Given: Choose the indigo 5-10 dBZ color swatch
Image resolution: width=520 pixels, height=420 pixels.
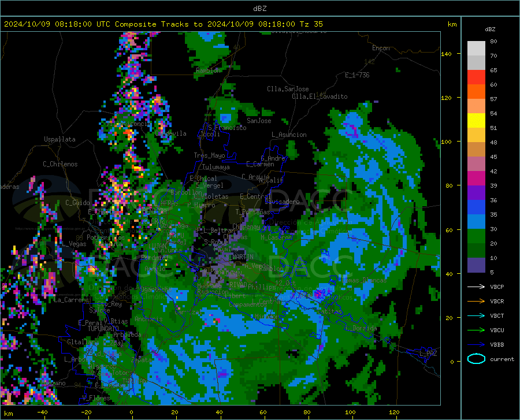Looking at the screenshot, I should click(x=476, y=265).
